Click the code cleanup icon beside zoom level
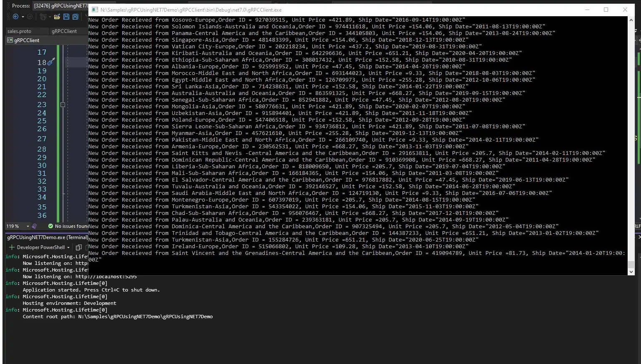This screenshot has height=364, width=641. (34, 226)
